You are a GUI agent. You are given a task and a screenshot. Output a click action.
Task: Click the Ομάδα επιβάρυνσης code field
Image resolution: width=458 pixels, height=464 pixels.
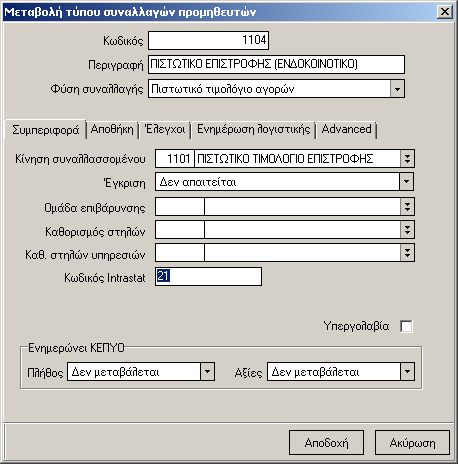pos(180,207)
